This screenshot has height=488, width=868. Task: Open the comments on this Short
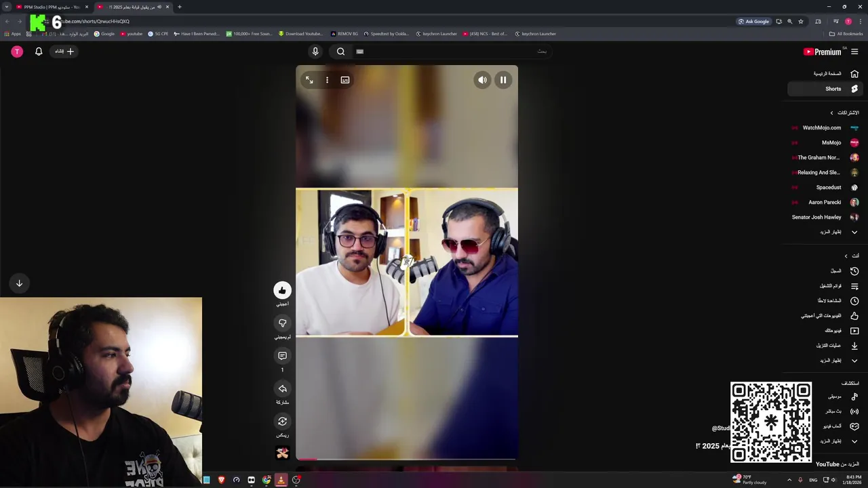point(282,356)
